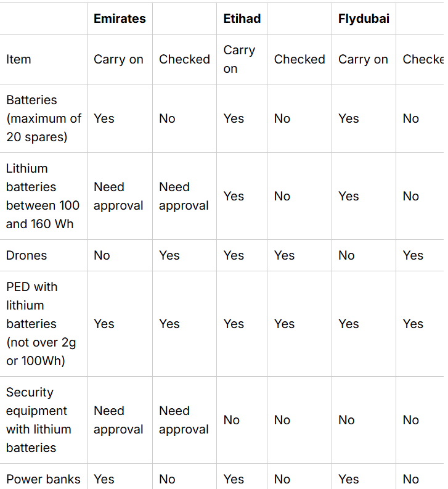Click Emirates carry-on "Need approval" in lithium batteries row

[118, 196]
